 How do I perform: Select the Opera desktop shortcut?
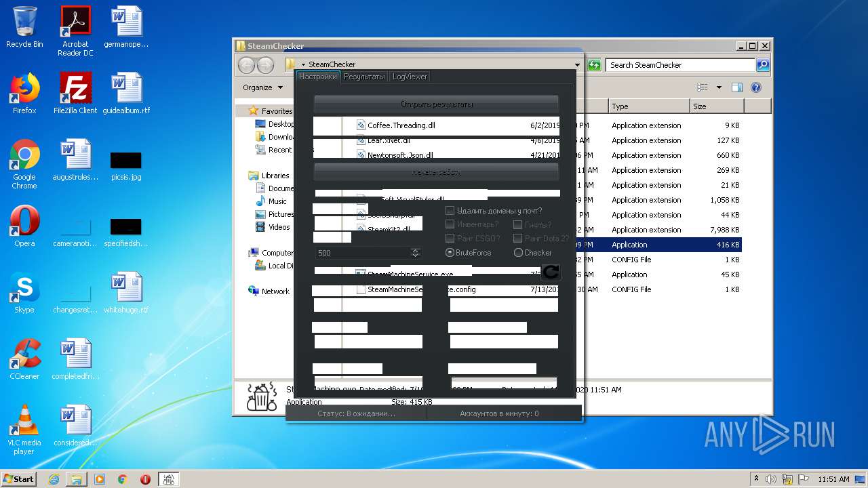pos(24,226)
